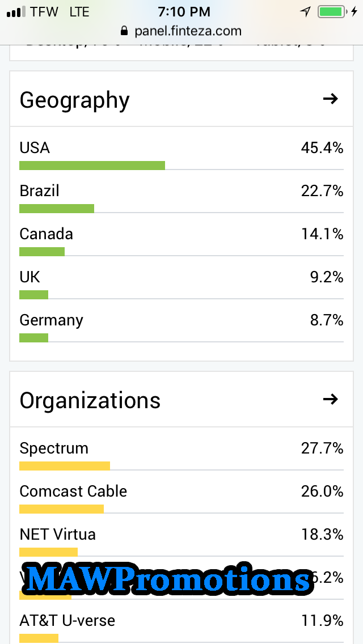Tap the battery icon in status bar

[331, 11]
